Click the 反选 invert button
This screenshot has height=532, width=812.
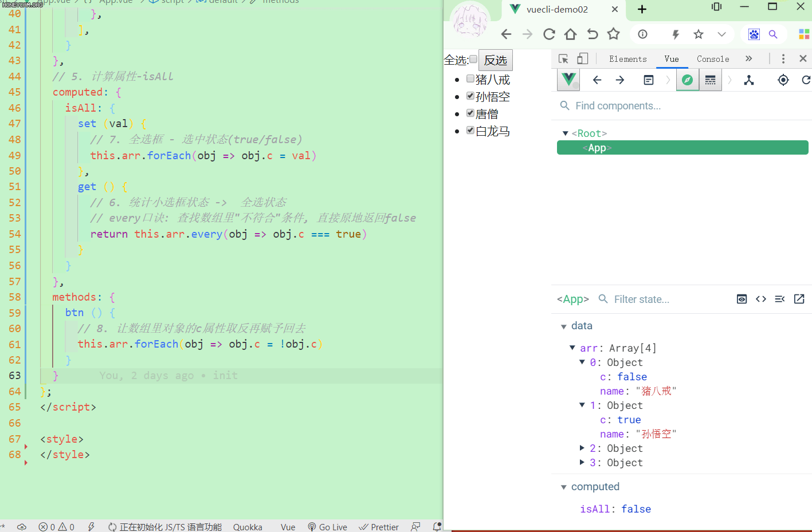pyautogui.click(x=496, y=60)
